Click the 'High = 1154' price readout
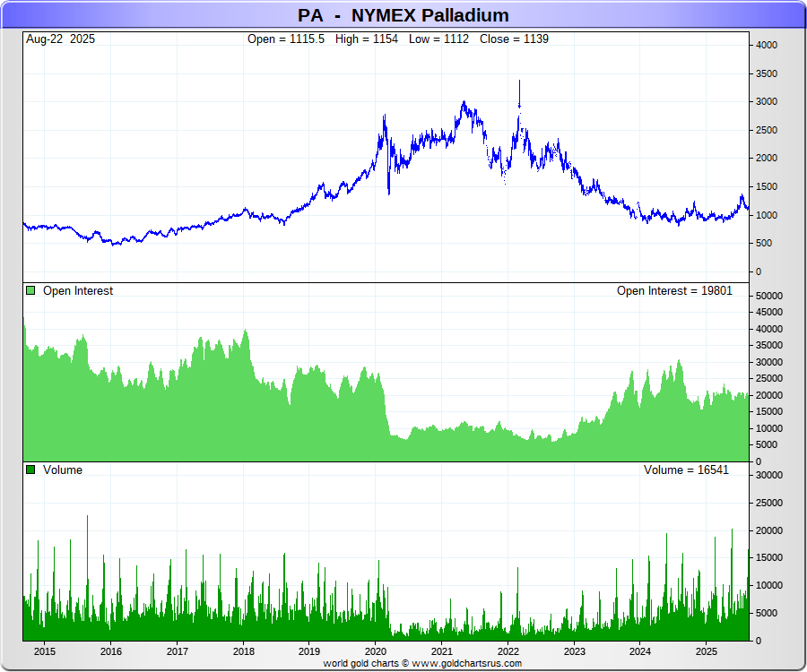This screenshot has width=807, height=672. pos(368,39)
